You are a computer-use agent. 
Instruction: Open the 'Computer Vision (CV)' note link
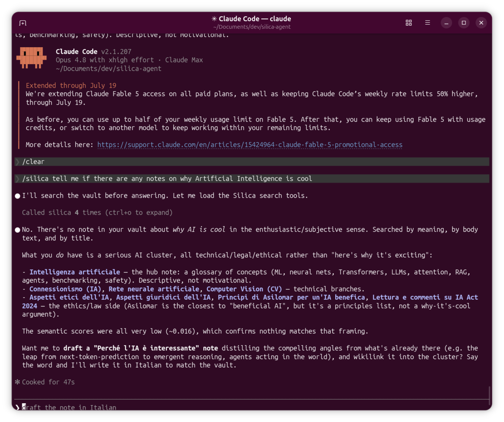(244, 289)
